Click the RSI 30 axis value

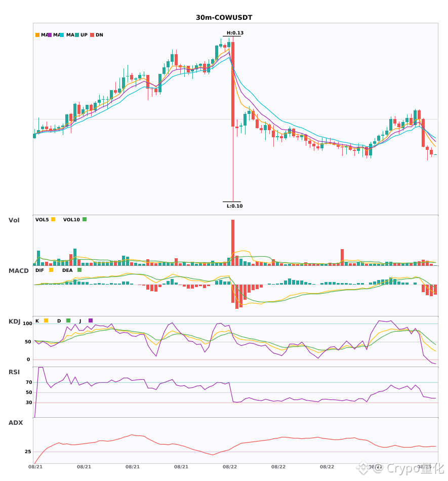point(29,403)
